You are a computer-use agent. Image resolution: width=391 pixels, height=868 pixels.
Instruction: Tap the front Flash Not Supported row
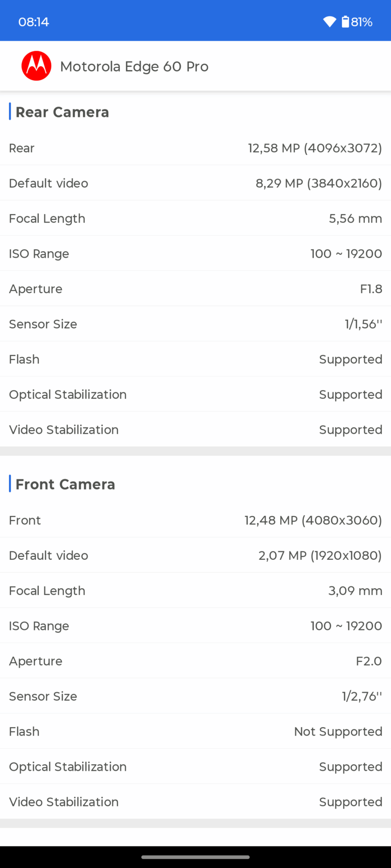click(x=195, y=731)
